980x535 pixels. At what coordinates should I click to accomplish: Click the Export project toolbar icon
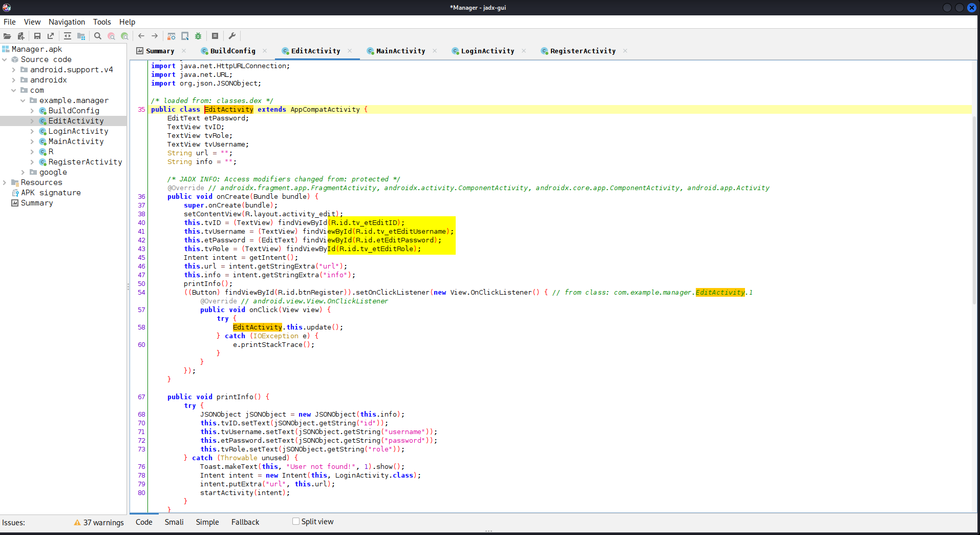pos(51,36)
